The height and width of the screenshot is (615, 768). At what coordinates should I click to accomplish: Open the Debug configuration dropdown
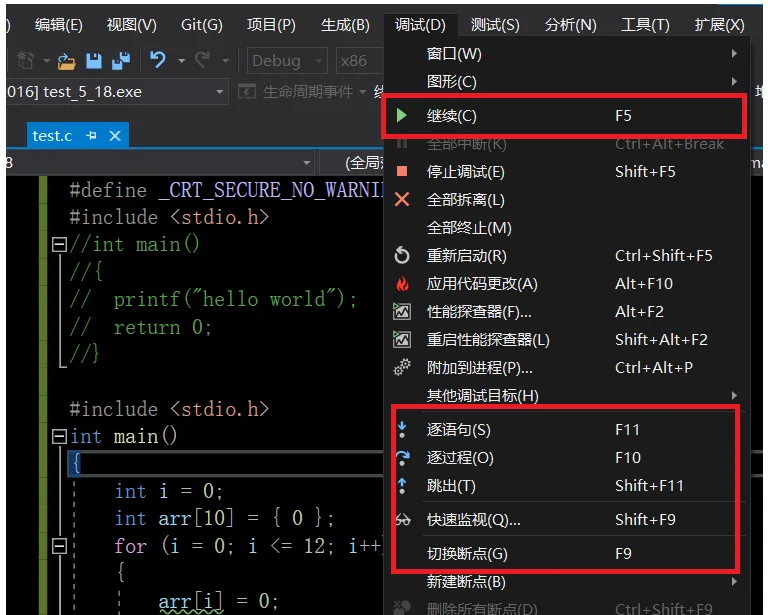click(x=287, y=61)
